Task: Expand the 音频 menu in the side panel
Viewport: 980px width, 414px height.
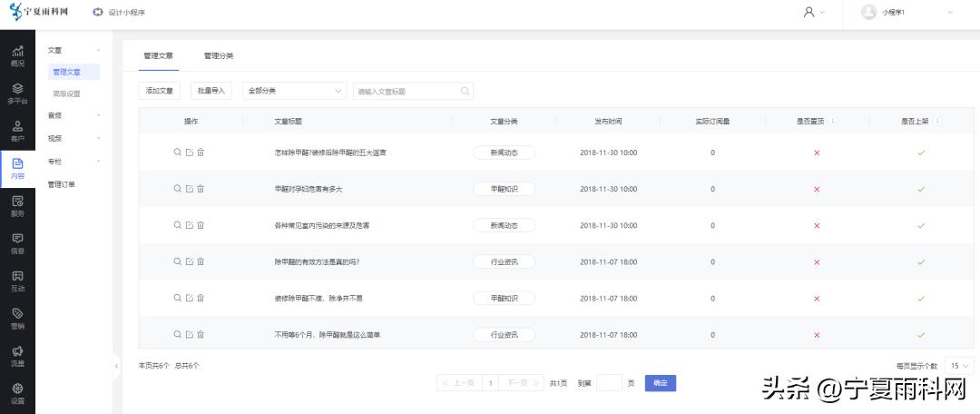Action: 74,115
